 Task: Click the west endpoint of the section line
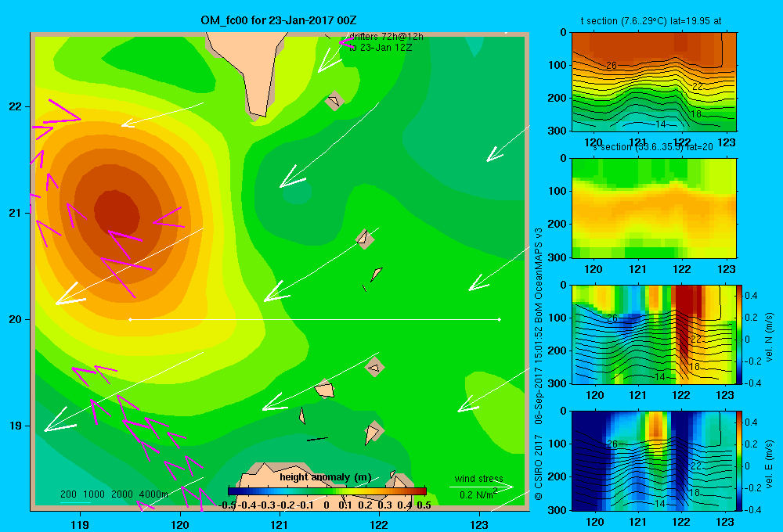(130, 319)
